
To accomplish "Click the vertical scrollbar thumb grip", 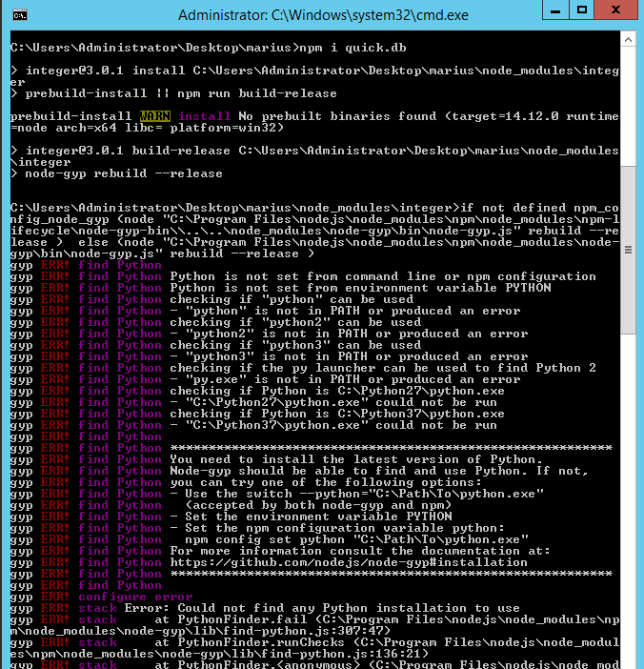I will pyautogui.click(x=628, y=250).
